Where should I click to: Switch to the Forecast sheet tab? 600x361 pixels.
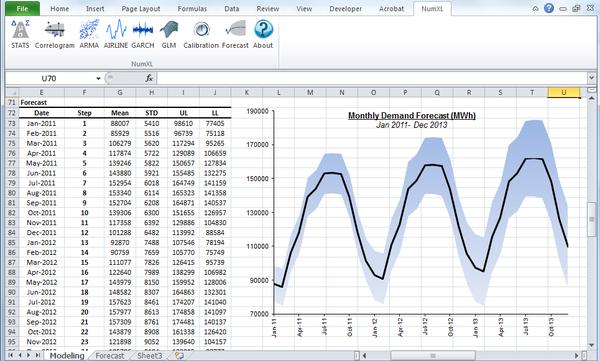109,356
